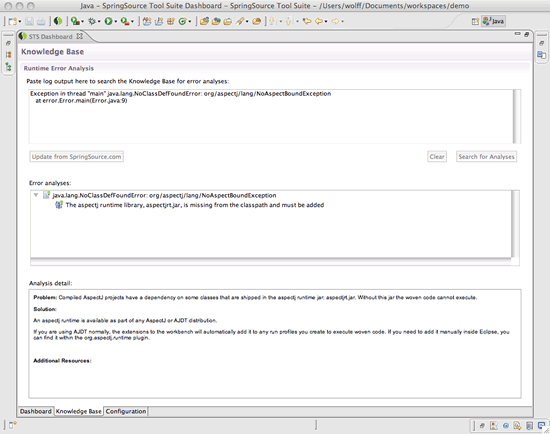Click the green Run button icon

(108, 21)
